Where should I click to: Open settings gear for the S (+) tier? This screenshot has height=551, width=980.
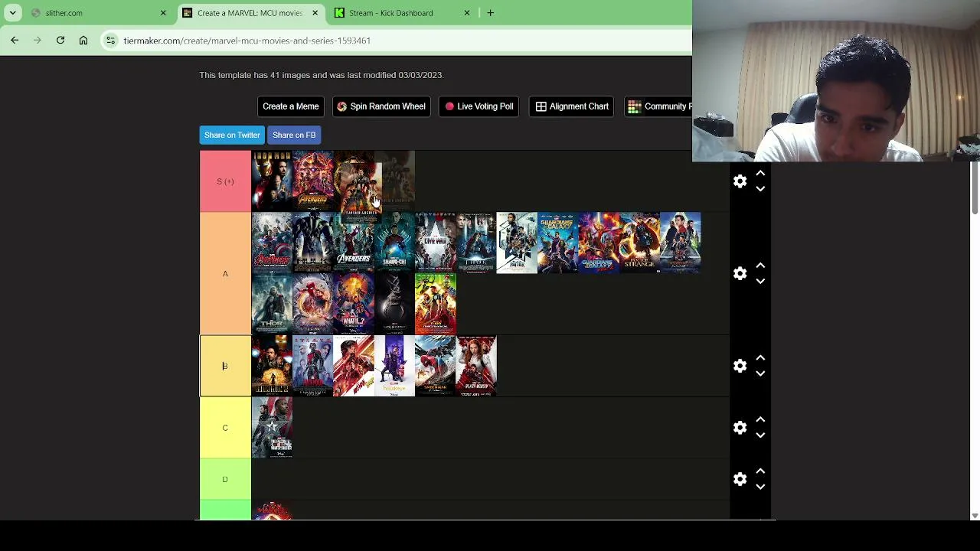point(740,181)
